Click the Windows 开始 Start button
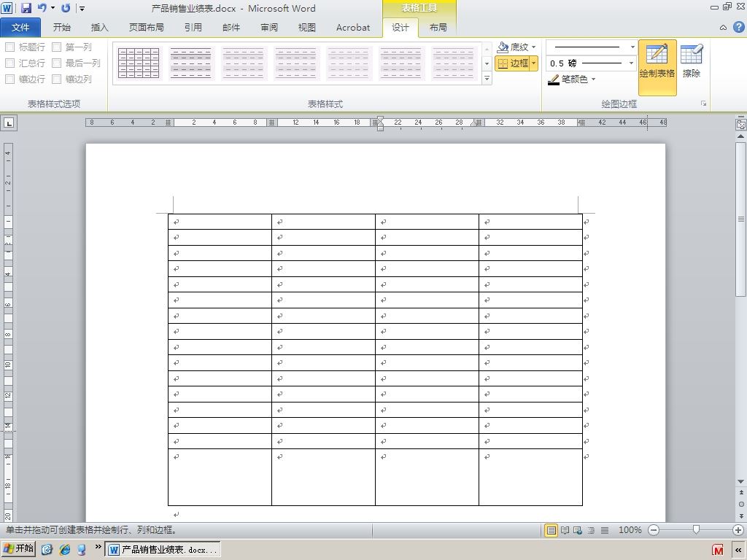This screenshot has height=560, width=747. (x=18, y=549)
